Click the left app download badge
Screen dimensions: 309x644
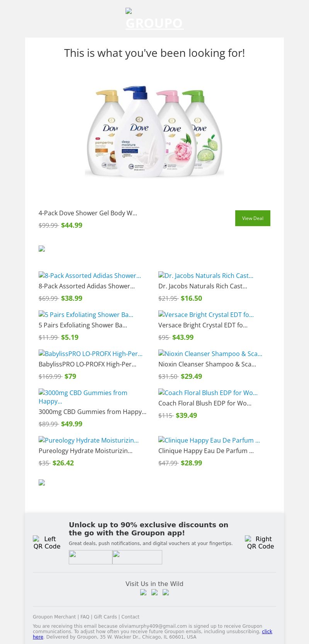pos(90,557)
